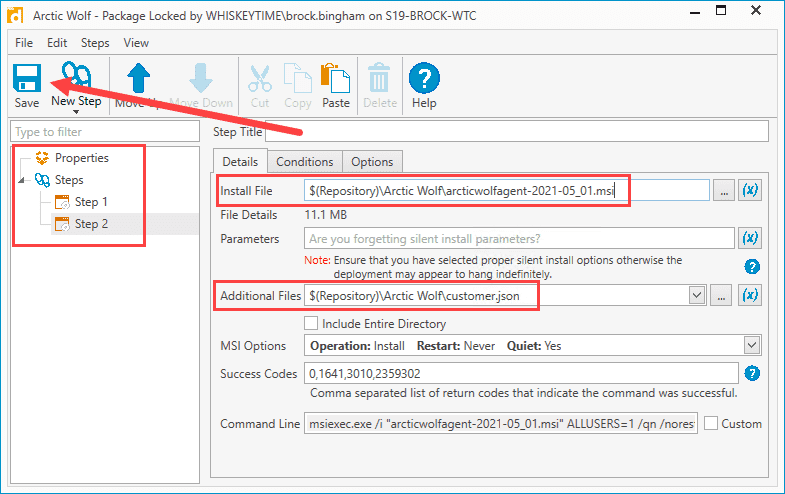Click the PDQ Deploy app icon in the title bar
Viewport: 785px width, 494px height.
(15, 15)
